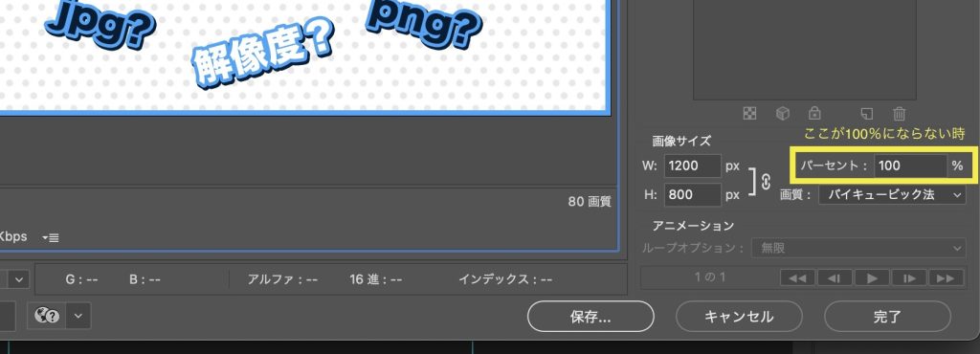This screenshot has height=354, width=980.
Task: Open the preview flyout menu icon beside Kbps
Action: click(51, 237)
